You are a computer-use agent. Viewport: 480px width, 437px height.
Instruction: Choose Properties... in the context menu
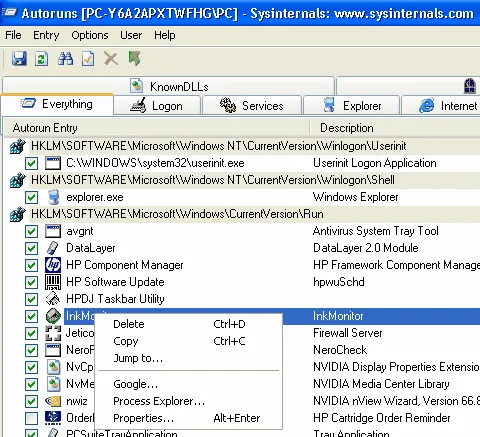click(x=188, y=418)
